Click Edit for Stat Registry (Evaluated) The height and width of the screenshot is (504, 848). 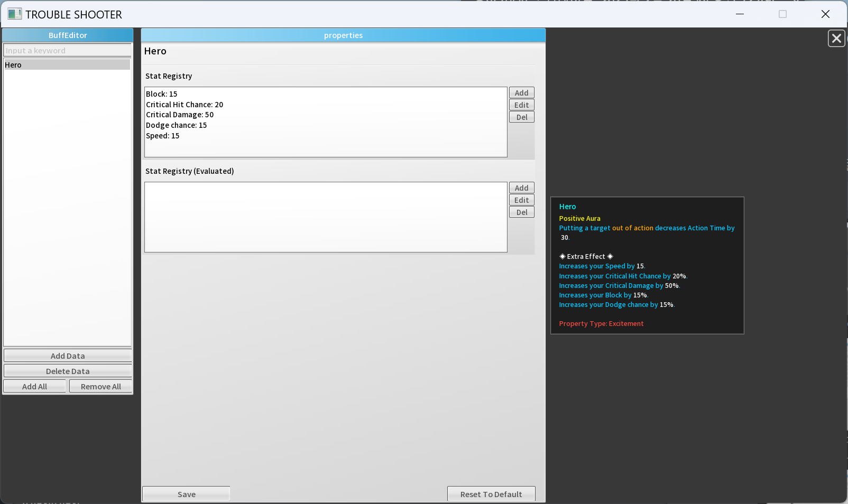521,200
